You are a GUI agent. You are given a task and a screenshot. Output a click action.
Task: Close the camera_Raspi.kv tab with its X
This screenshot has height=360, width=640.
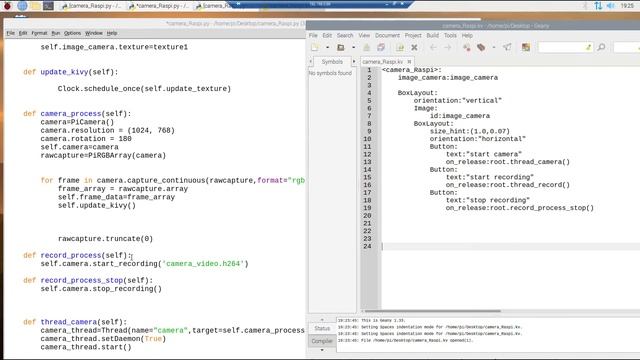409,62
